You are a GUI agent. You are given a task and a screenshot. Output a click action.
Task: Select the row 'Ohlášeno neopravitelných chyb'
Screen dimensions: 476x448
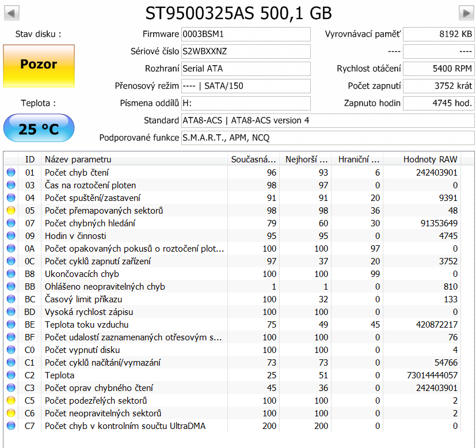232,286
